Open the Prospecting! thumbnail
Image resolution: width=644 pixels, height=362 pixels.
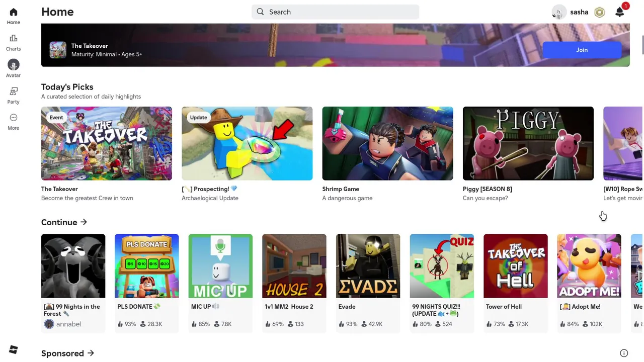click(247, 143)
